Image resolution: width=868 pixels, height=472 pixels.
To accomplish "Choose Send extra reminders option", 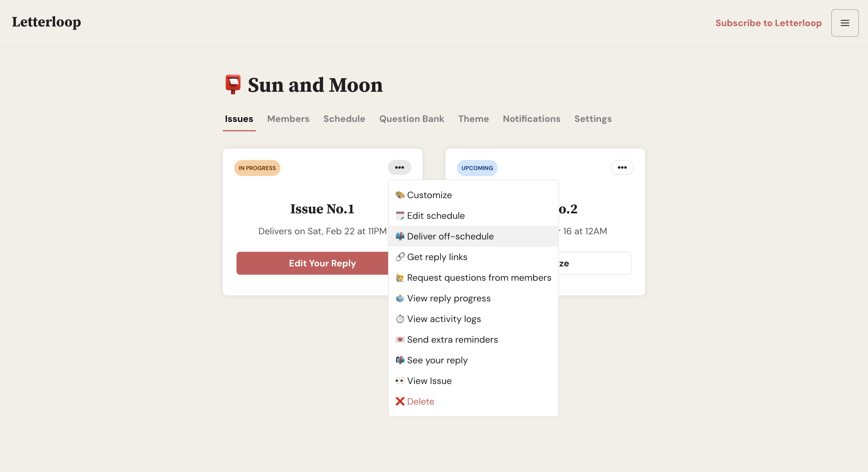I will click(x=452, y=339).
